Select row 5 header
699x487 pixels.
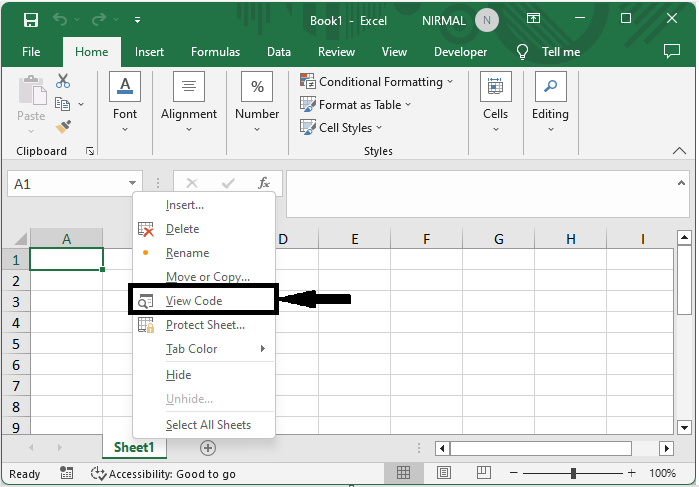coord(16,344)
